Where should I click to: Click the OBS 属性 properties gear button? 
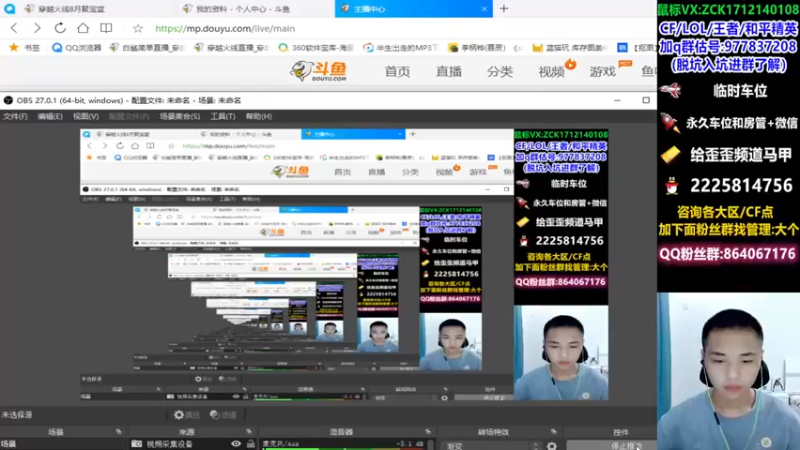tap(187, 415)
